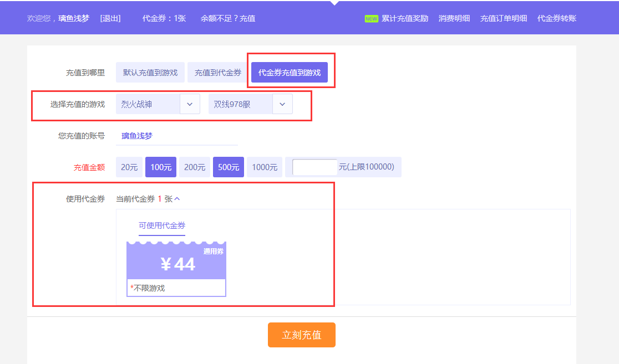This screenshot has width=619, height=364.
Task: Click the [退出] logout link
Action: click(110, 18)
